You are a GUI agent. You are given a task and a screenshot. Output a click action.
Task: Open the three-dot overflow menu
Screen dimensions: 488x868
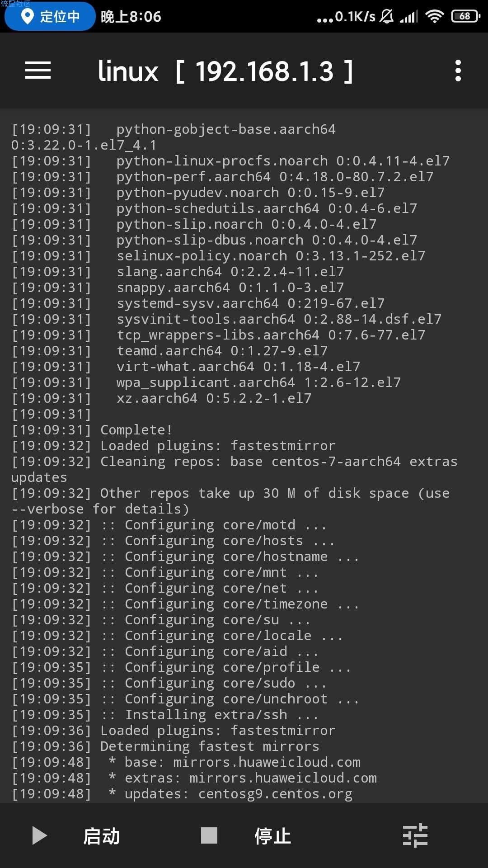(x=458, y=71)
